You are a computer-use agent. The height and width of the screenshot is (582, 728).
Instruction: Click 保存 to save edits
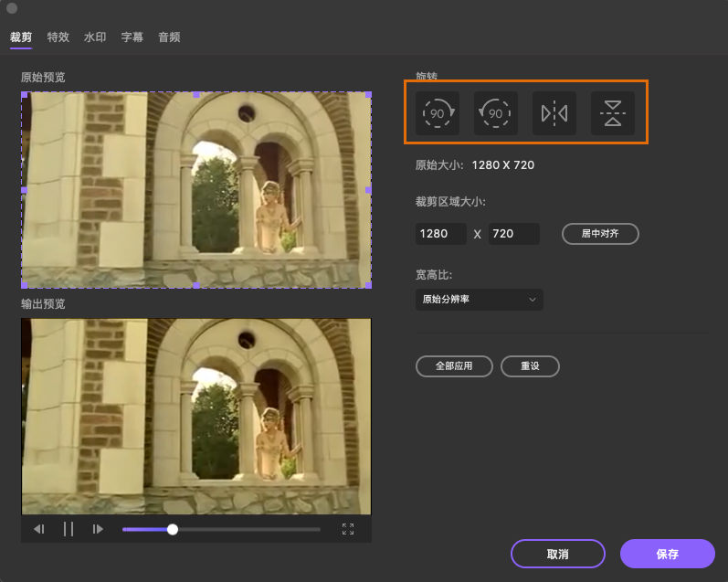(x=667, y=554)
